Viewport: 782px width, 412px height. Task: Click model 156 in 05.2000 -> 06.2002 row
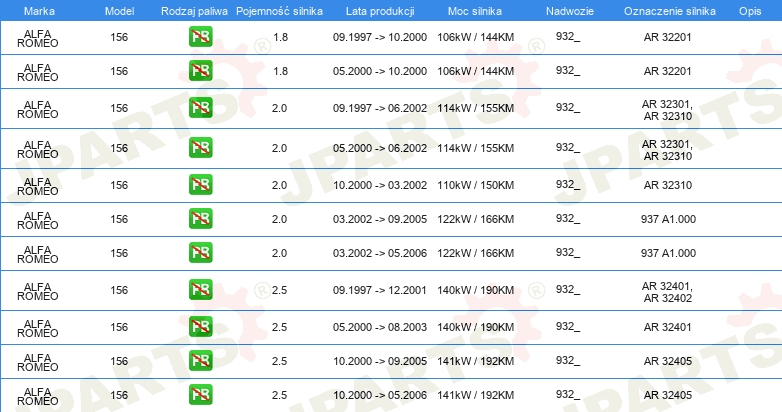(x=119, y=148)
